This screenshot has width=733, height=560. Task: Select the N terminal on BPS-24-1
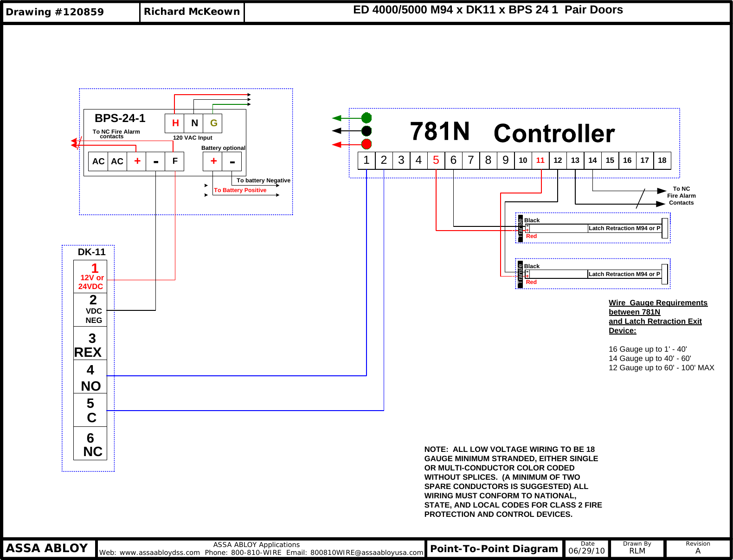tap(194, 123)
